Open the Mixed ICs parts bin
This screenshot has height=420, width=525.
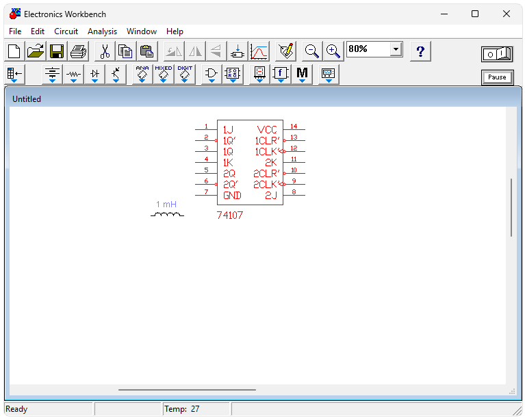click(x=164, y=75)
